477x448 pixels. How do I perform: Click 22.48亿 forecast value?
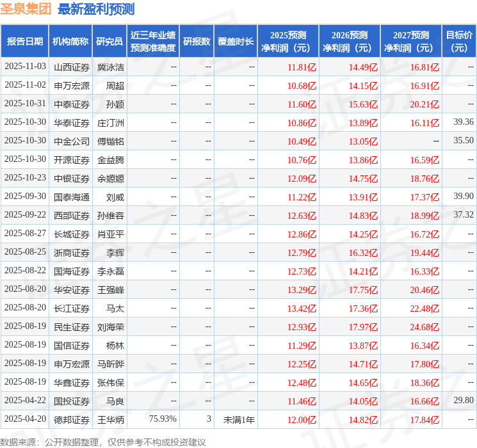click(424, 308)
